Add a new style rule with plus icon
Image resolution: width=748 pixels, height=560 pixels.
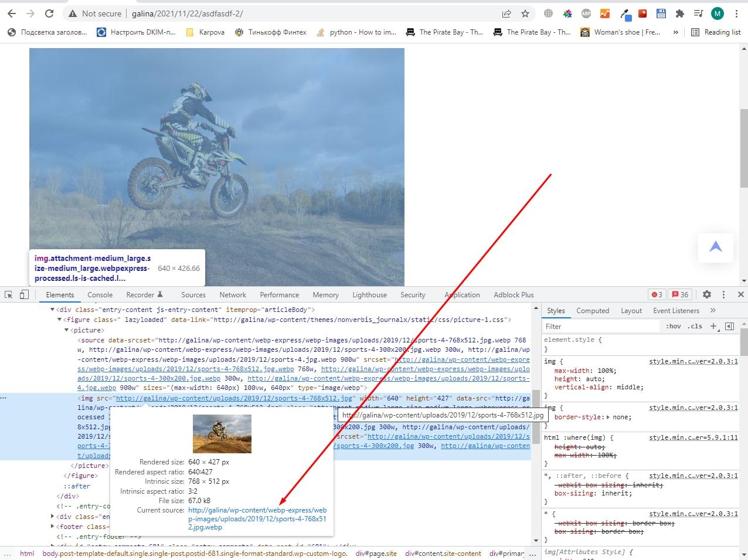click(x=713, y=326)
